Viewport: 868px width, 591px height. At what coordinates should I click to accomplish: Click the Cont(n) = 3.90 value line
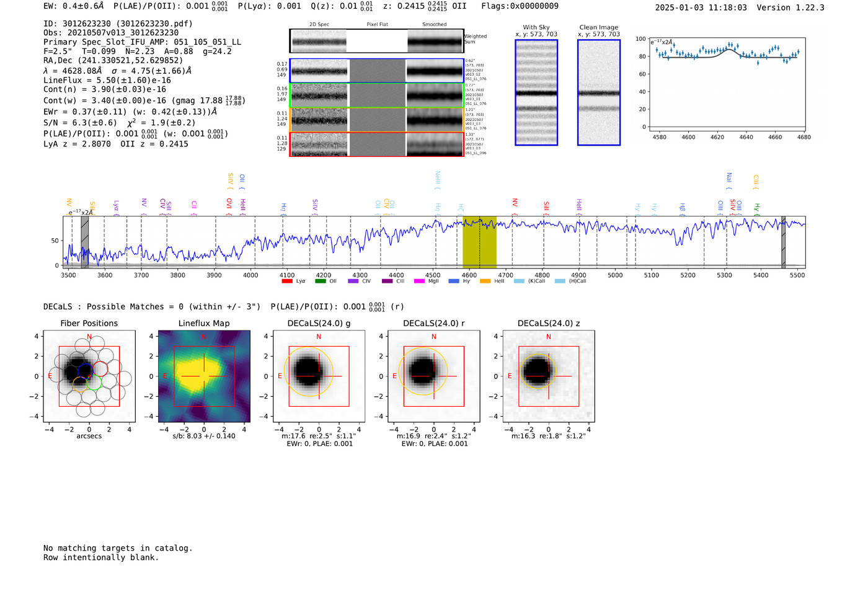(x=105, y=90)
